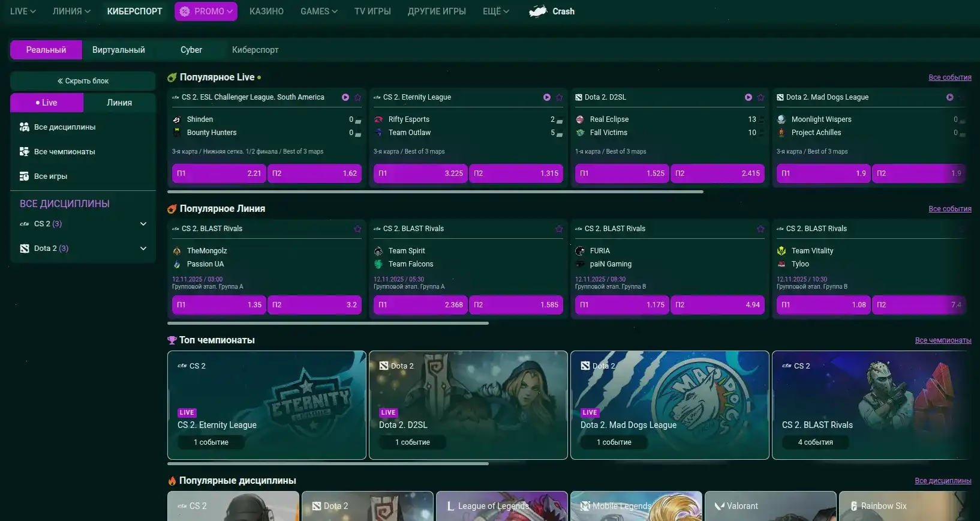Expand the Dota 2 discipline list
Viewport: 980px width, 521px height.
(143, 248)
